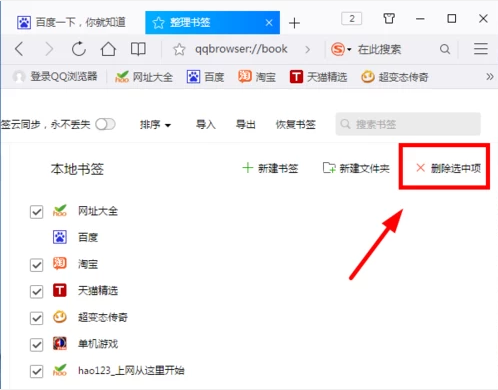Viewport: 498px width, 390px height.
Task: Uncheck the 网址大全 checkbox
Action: (x=36, y=212)
